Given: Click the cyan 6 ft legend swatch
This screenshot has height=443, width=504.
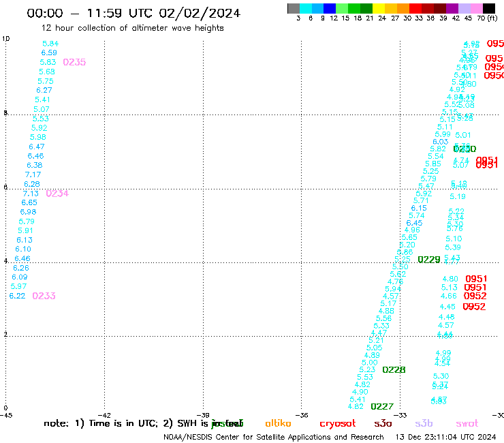Looking at the screenshot, I should pyautogui.click(x=306, y=8).
